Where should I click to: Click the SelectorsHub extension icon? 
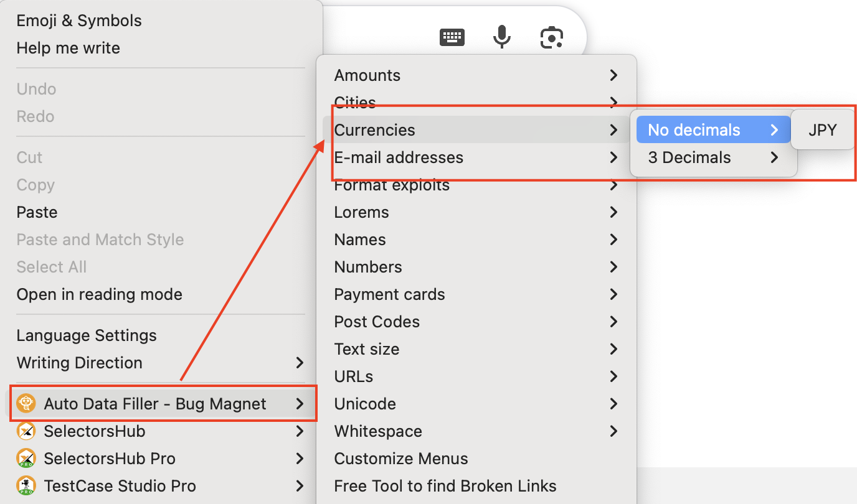[x=26, y=431]
